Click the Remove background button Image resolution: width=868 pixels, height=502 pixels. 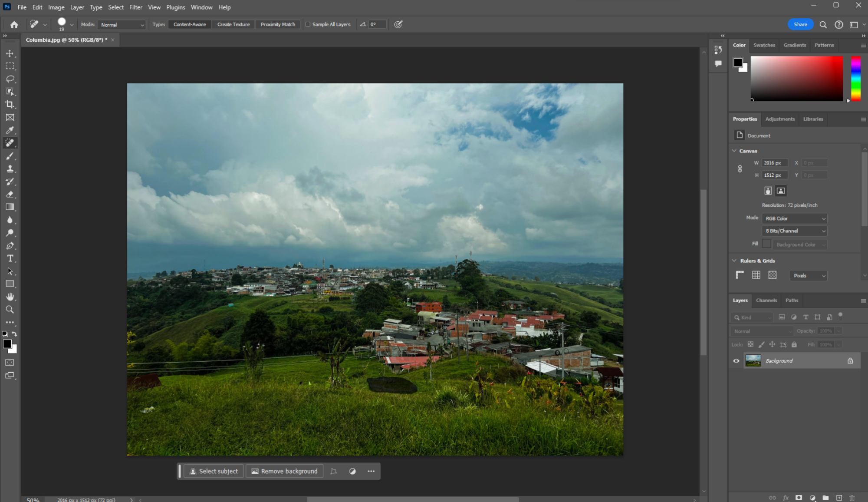pos(285,471)
